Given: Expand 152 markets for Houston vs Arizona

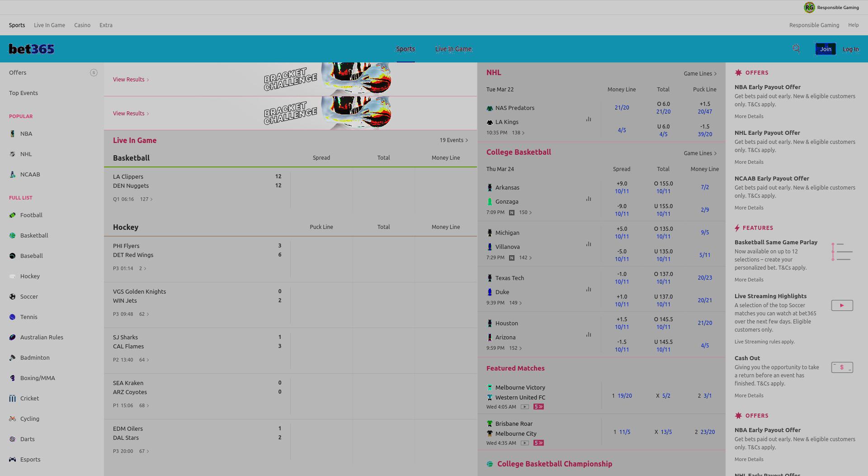Looking at the screenshot, I should [515, 348].
